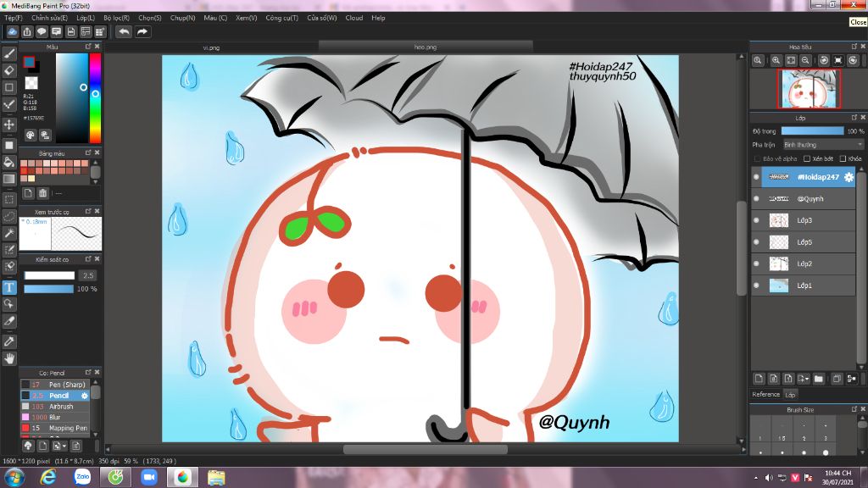Enable the Xén bớt clipping checkbox

point(807,158)
